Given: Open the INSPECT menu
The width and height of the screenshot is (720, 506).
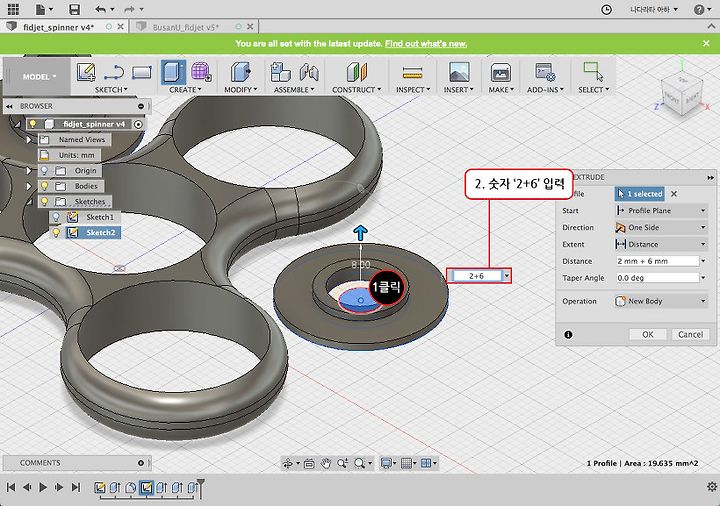Looking at the screenshot, I should pyautogui.click(x=413, y=90).
